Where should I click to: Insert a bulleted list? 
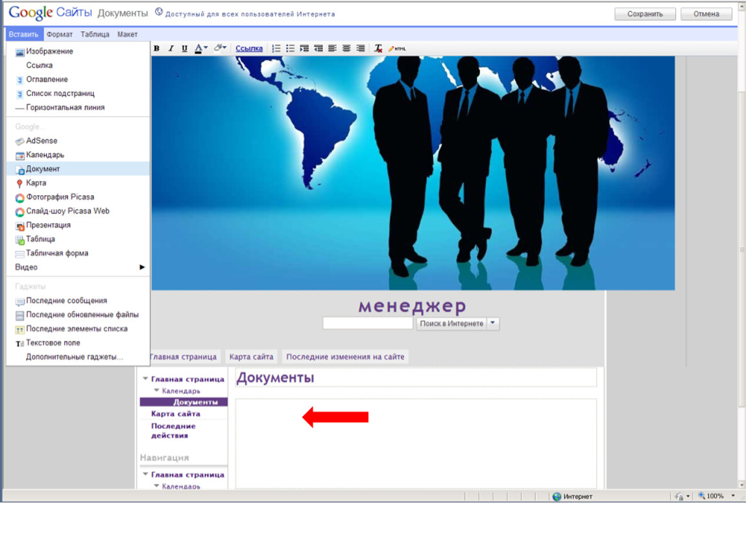pos(290,48)
